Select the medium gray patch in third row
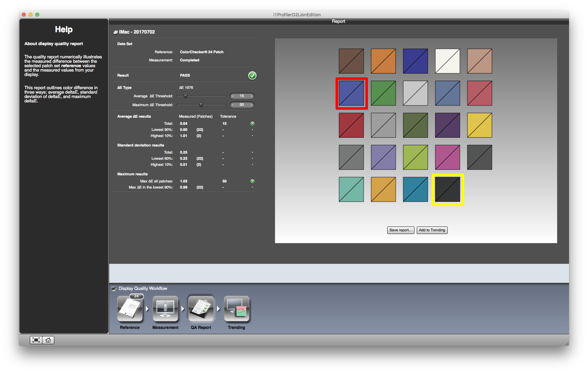 pyautogui.click(x=383, y=125)
